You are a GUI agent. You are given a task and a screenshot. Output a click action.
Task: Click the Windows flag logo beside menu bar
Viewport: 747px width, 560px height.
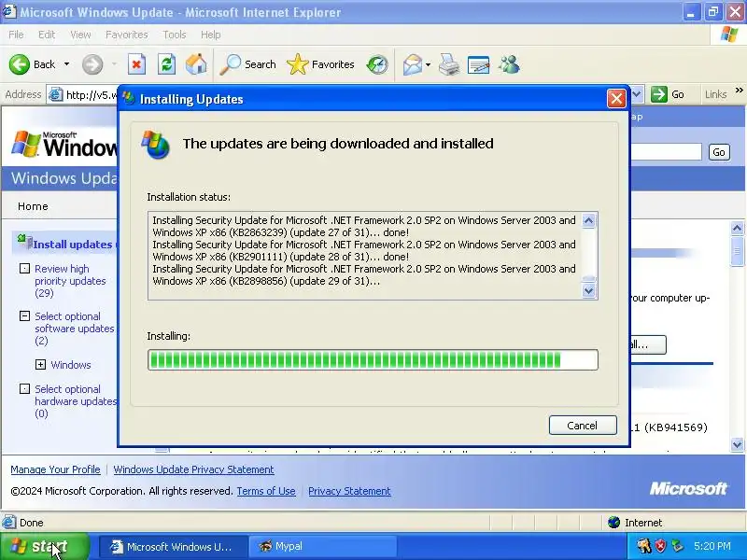(729, 35)
